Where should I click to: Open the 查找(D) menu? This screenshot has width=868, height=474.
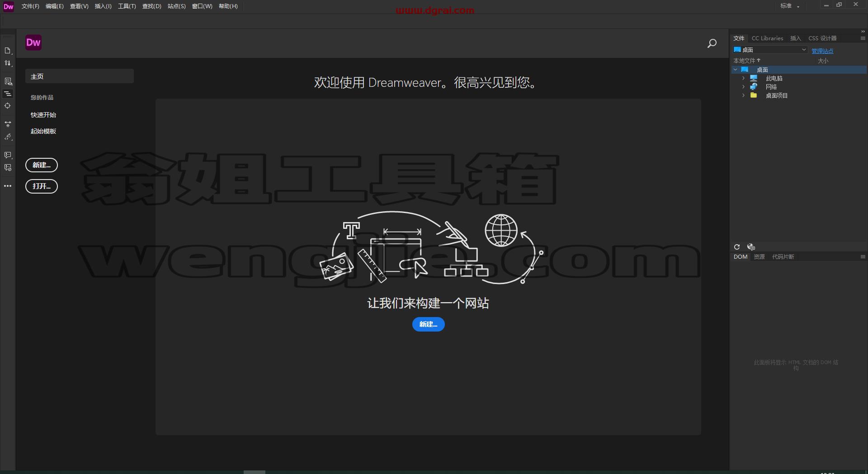pyautogui.click(x=152, y=6)
